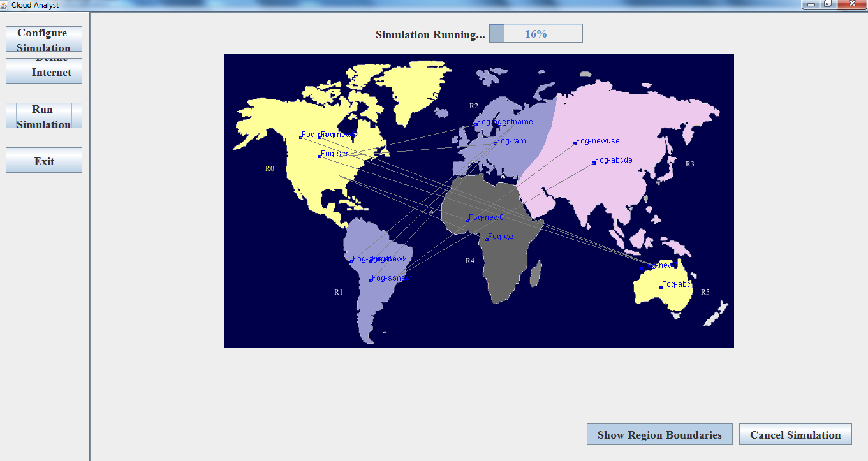Image resolution: width=868 pixels, height=461 pixels.
Task: Select the Fog-xyz node in Africa
Action: click(x=487, y=239)
